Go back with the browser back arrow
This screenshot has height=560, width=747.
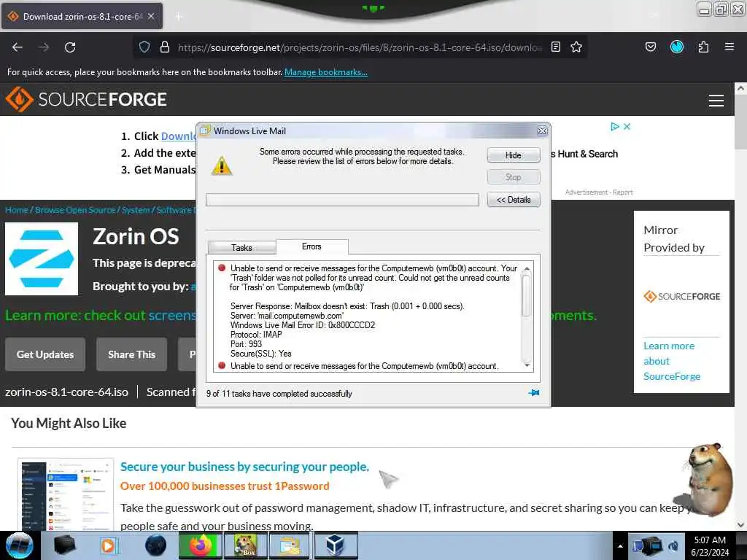[x=18, y=47]
